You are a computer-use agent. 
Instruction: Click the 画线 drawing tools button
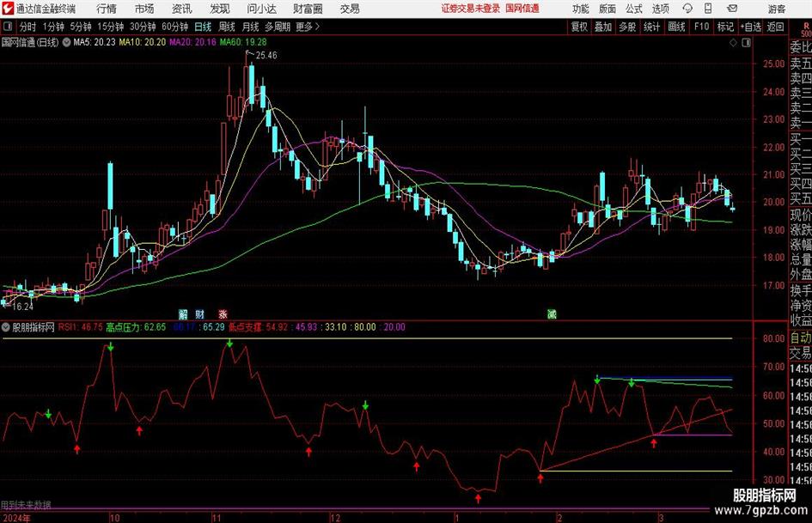(x=676, y=27)
